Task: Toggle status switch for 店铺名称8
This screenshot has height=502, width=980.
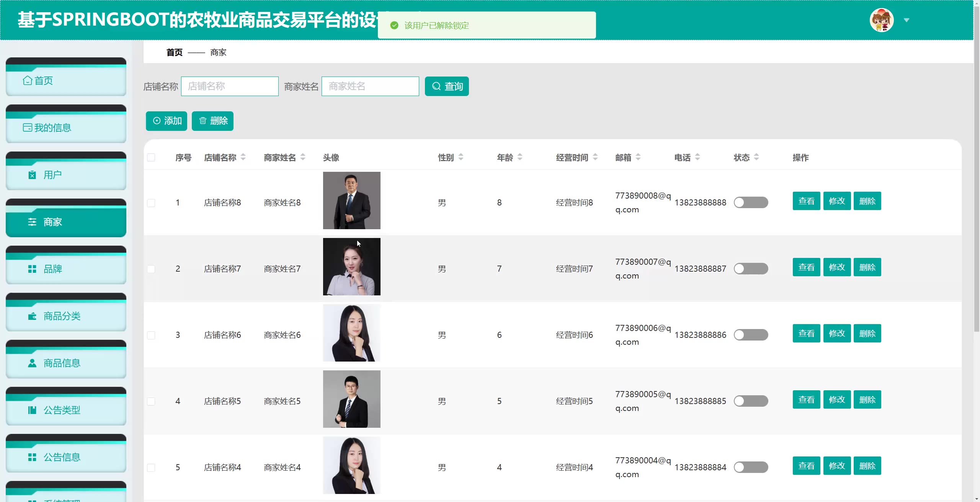Action: 750,202
